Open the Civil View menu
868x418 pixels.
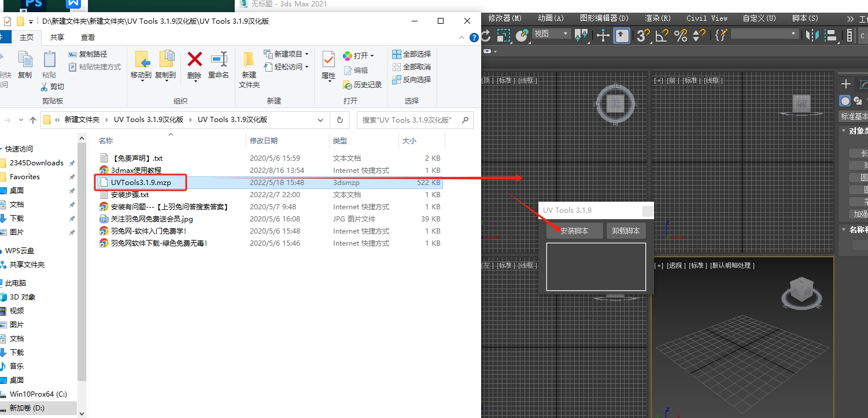click(x=707, y=19)
